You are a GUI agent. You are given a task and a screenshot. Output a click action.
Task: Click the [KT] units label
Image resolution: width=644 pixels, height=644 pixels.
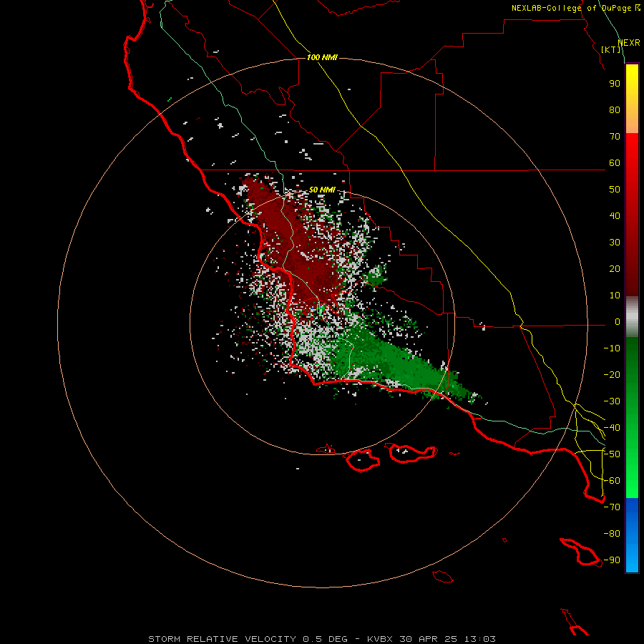coord(611,49)
